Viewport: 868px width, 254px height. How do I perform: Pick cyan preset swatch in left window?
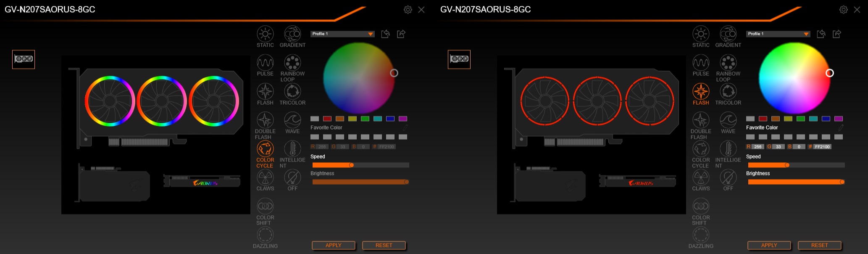(378, 119)
